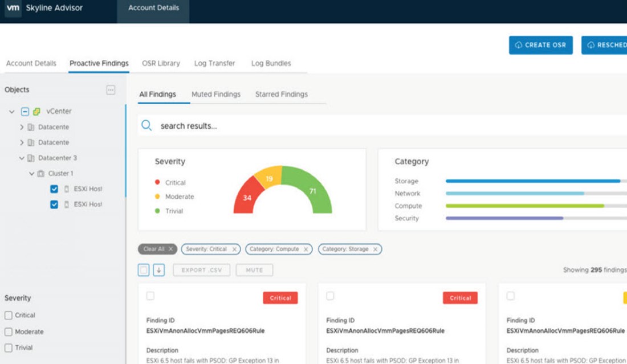Expand the first Datacenter tree node

click(x=22, y=127)
